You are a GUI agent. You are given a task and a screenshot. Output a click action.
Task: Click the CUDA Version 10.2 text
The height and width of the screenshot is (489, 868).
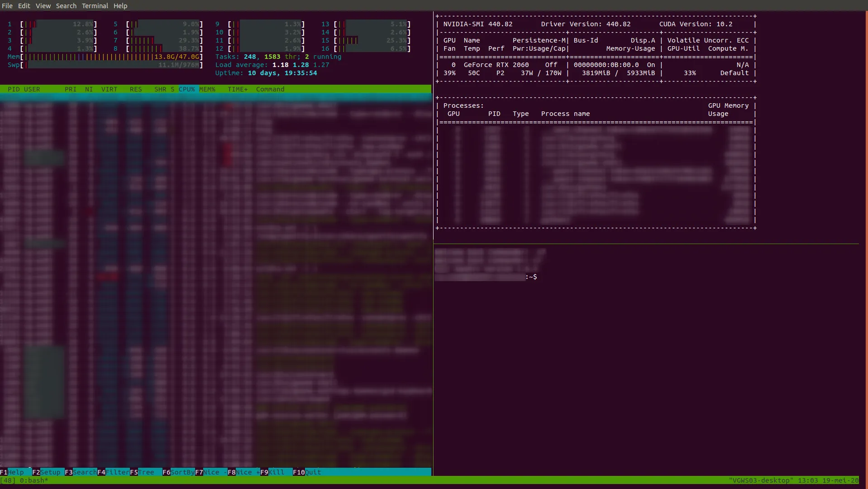tap(696, 24)
